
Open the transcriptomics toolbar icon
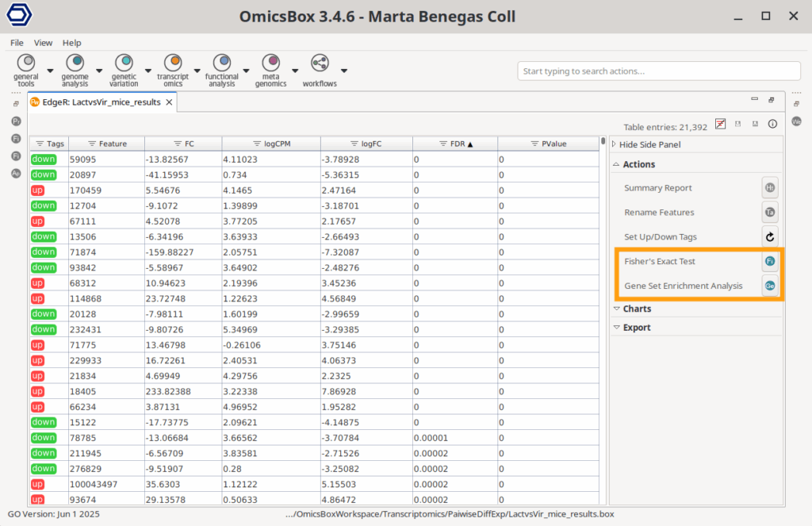[x=173, y=63]
